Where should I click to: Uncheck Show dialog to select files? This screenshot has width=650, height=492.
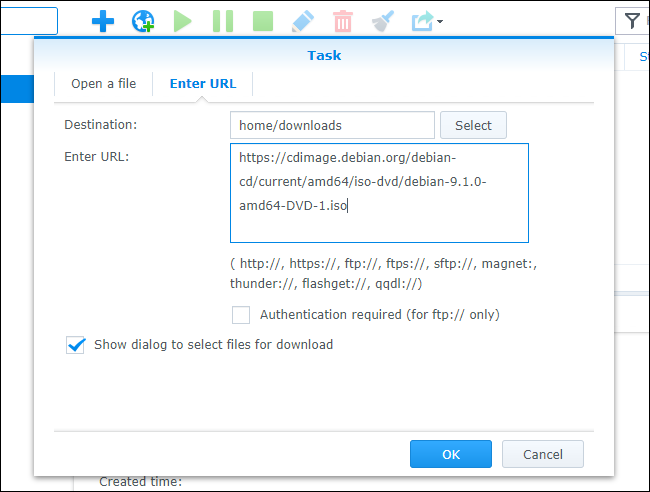(75, 345)
